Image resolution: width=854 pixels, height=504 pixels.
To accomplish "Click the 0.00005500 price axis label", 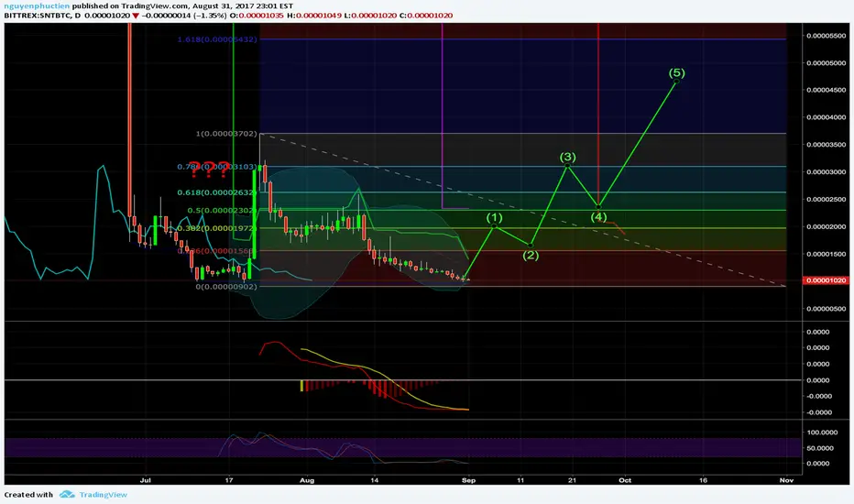I will 827,36.
